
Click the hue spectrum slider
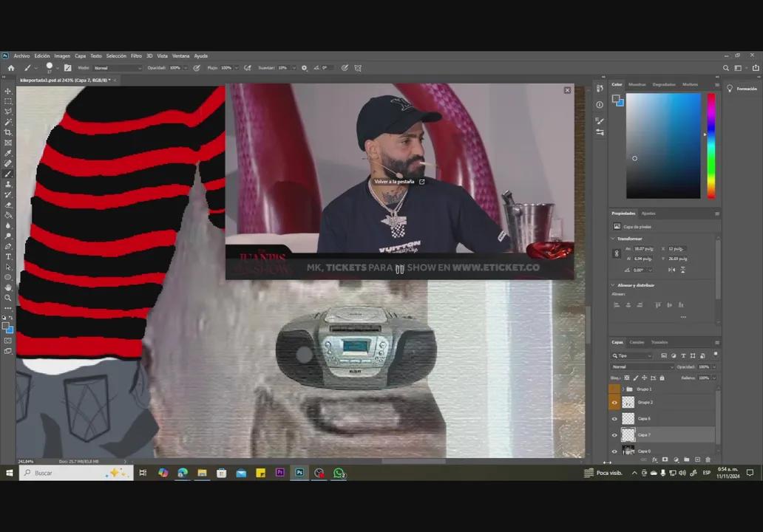pyautogui.click(x=711, y=146)
